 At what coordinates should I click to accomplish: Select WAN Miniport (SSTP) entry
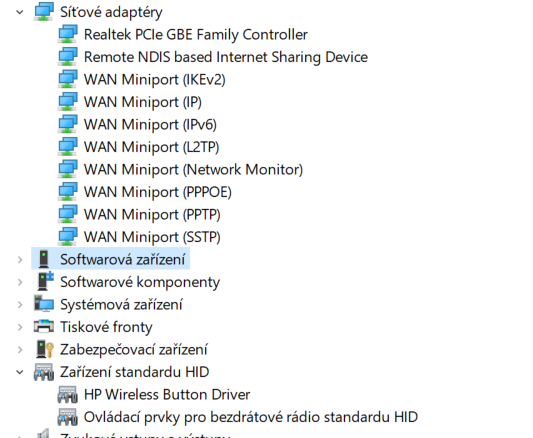[x=152, y=237]
